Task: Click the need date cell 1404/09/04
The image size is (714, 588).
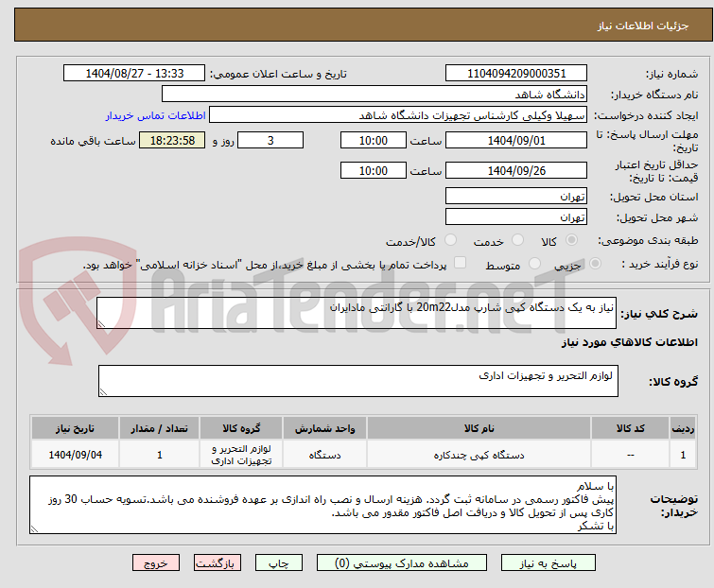Action: pyautogui.click(x=75, y=455)
